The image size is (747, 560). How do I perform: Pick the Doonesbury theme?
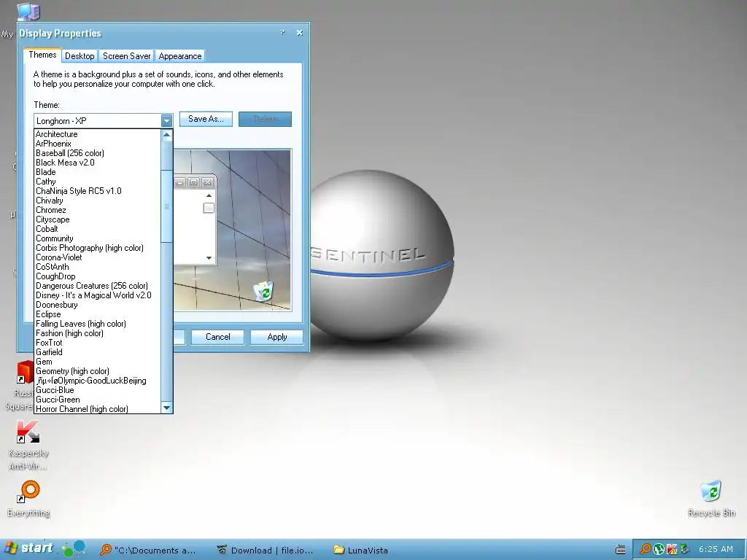point(98,305)
